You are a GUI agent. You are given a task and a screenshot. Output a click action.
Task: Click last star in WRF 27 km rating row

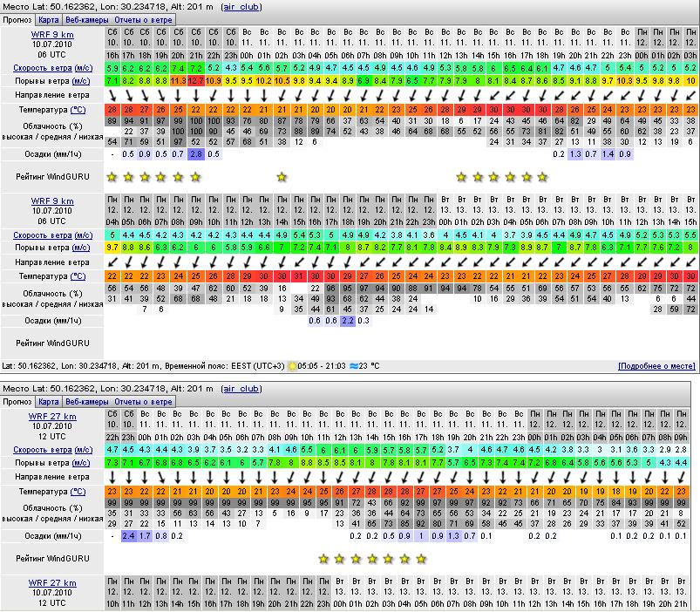click(x=422, y=558)
